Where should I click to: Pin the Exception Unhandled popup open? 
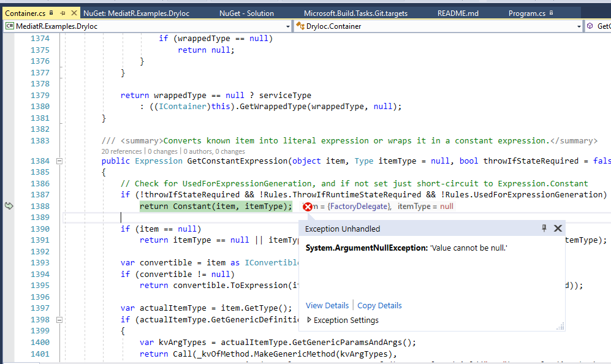544,228
